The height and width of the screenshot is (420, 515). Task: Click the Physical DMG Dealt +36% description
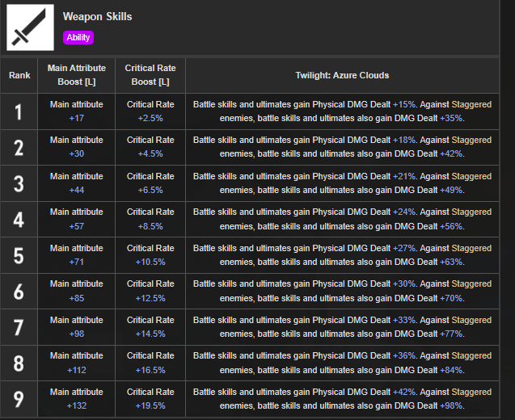tap(342, 363)
